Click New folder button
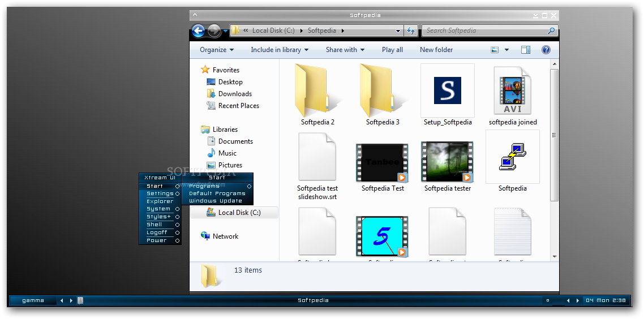644x319 pixels. tap(436, 50)
